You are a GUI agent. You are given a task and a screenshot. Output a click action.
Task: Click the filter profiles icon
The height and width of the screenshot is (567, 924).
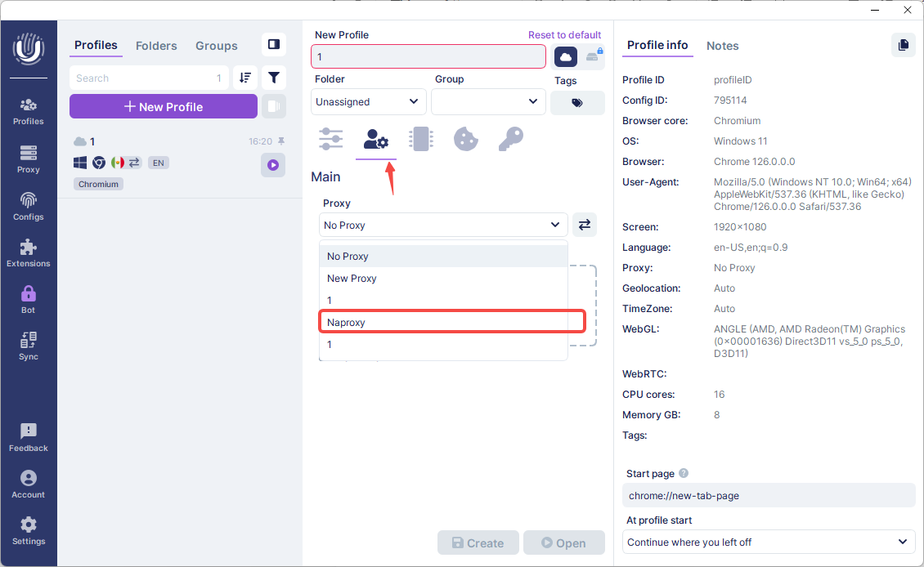pos(274,78)
